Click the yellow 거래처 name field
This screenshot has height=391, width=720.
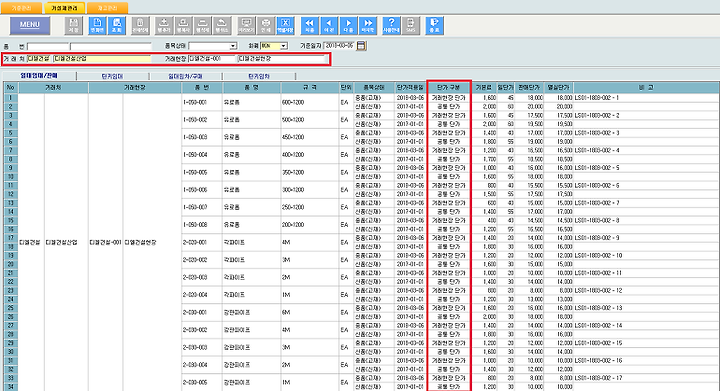point(102,59)
